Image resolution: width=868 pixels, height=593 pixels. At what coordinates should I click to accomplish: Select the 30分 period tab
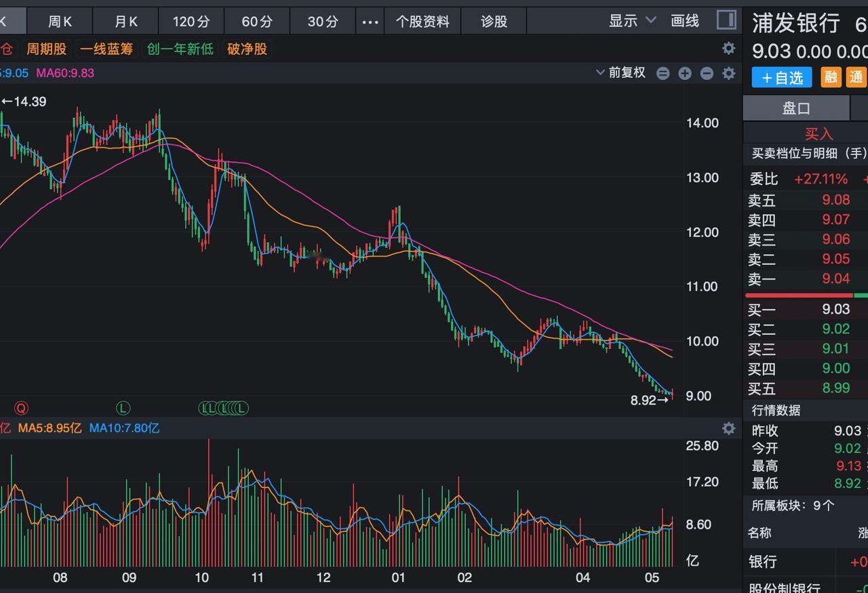click(x=323, y=22)
